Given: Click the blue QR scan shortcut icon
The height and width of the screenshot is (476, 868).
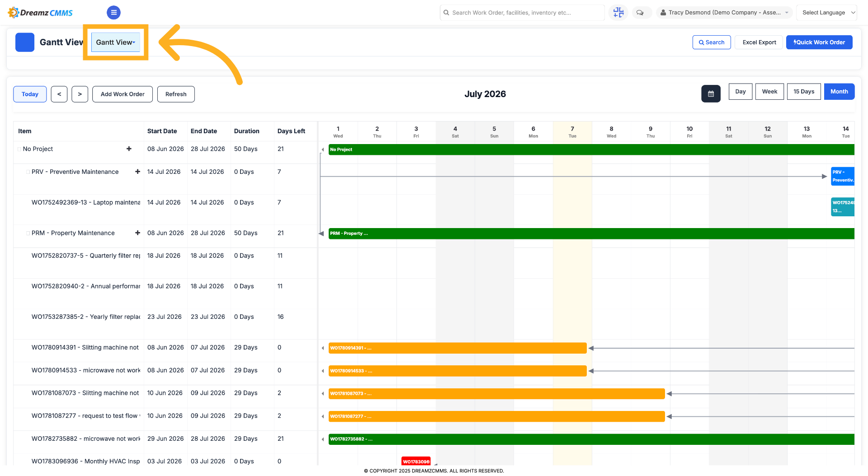Looking at the screenshot, I should [x=618, y=13].
